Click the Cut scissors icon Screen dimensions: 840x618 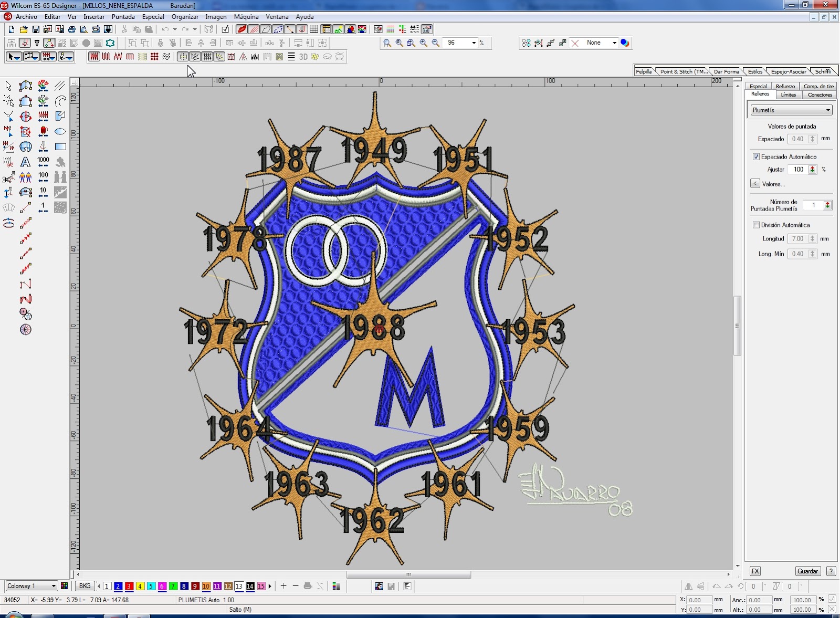(x=124, y=29)
